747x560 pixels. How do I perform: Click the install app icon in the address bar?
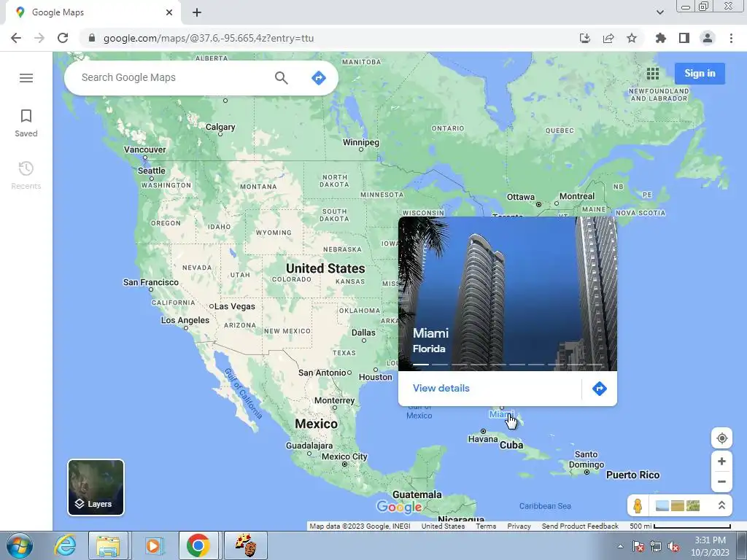585,38
